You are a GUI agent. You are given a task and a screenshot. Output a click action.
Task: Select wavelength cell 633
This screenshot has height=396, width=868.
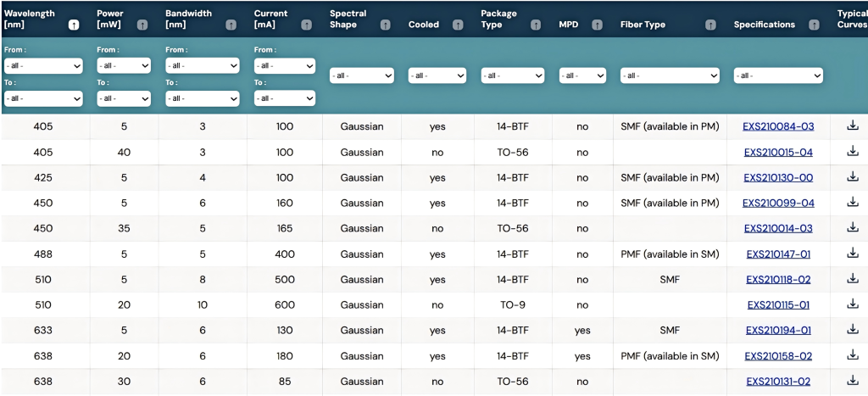tap(43, 331)
